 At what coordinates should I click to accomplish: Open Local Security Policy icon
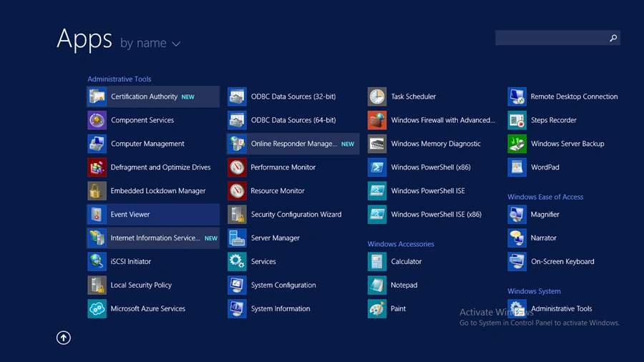coord(97,285)
